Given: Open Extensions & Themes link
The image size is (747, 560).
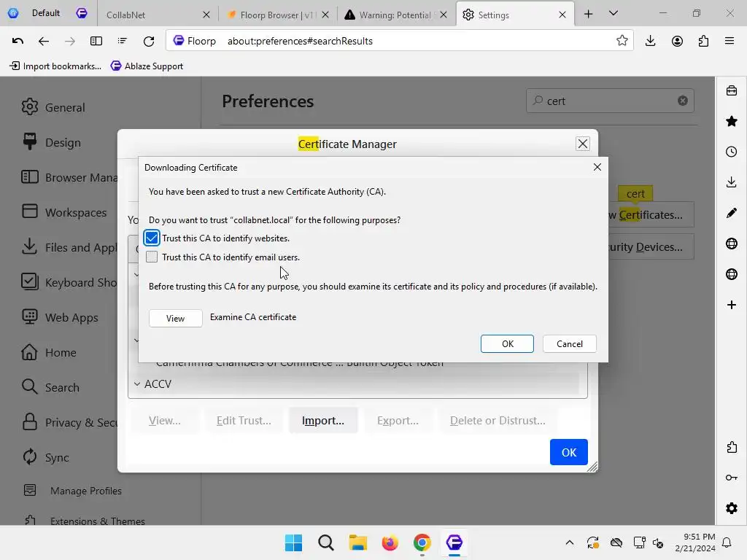Looking at the screenshot, I should click(85, 521).
